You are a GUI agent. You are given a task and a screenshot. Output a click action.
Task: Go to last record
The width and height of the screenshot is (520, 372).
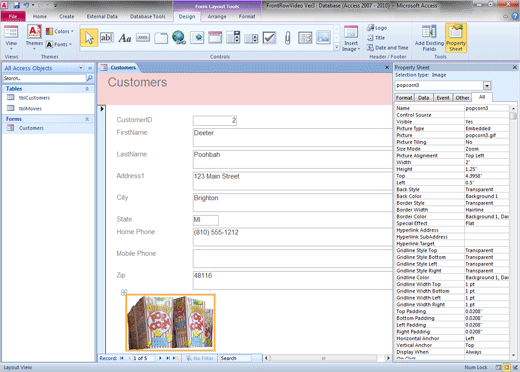tap(168, 358)
